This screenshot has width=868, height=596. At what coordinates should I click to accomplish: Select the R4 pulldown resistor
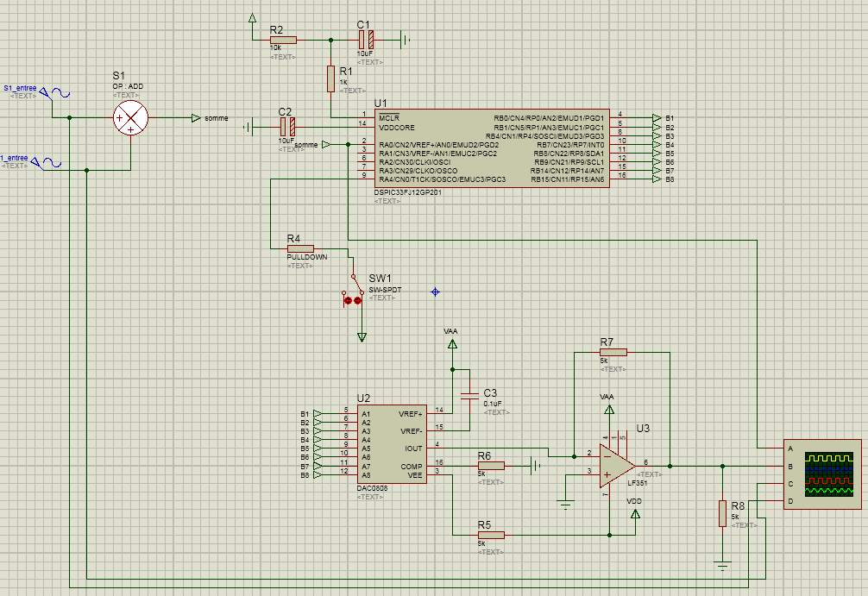pos(300,249)
